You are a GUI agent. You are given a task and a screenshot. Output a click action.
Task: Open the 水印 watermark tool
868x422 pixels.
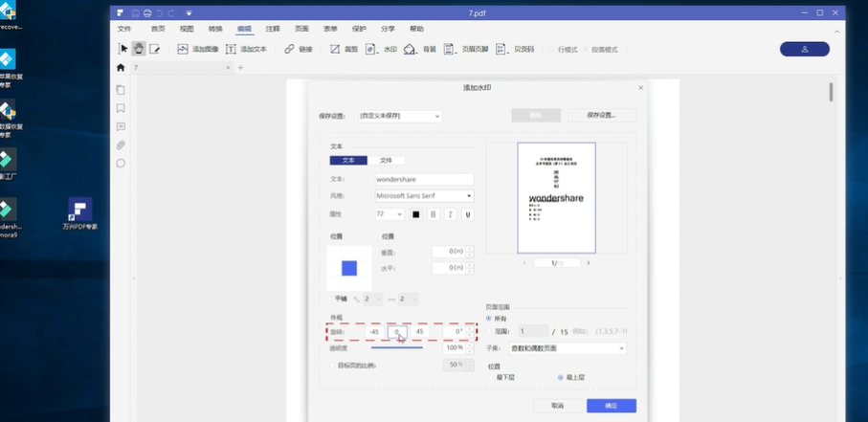(x=382, y=49)
